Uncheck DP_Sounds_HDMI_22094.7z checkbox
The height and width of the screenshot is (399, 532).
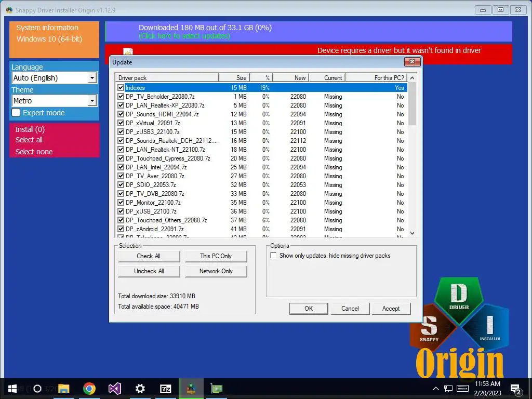(121, 114)
